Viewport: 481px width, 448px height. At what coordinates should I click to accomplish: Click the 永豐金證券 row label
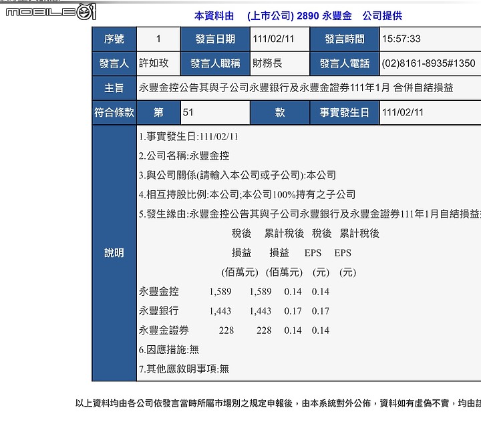(164, 330)
